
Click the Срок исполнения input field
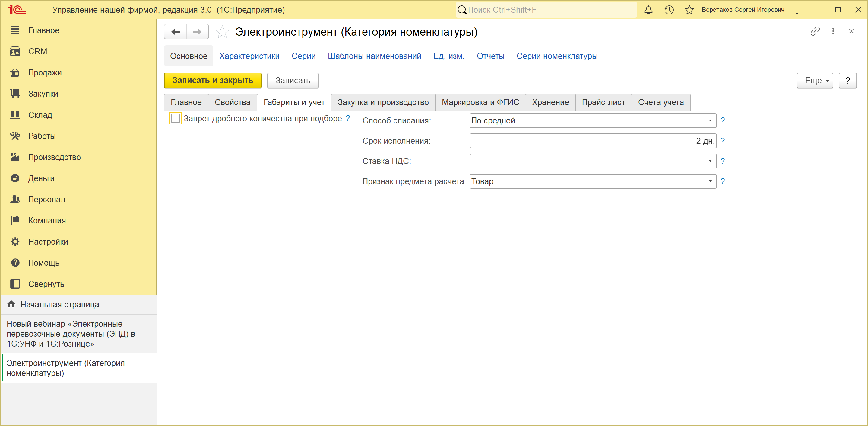click(593, 141)
